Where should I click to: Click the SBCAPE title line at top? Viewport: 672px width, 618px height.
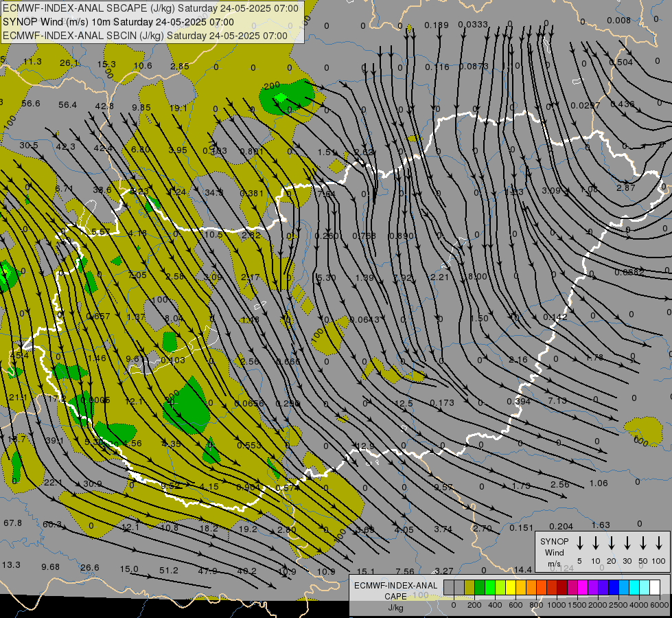150,8
